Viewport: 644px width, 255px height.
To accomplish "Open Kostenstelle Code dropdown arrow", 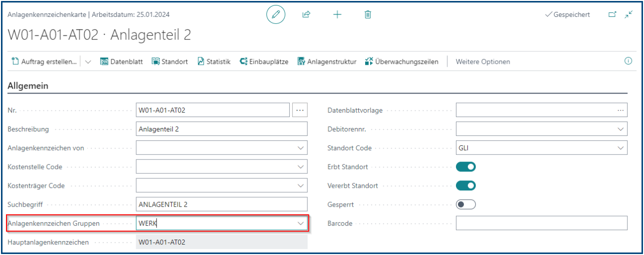I will 301,167.
